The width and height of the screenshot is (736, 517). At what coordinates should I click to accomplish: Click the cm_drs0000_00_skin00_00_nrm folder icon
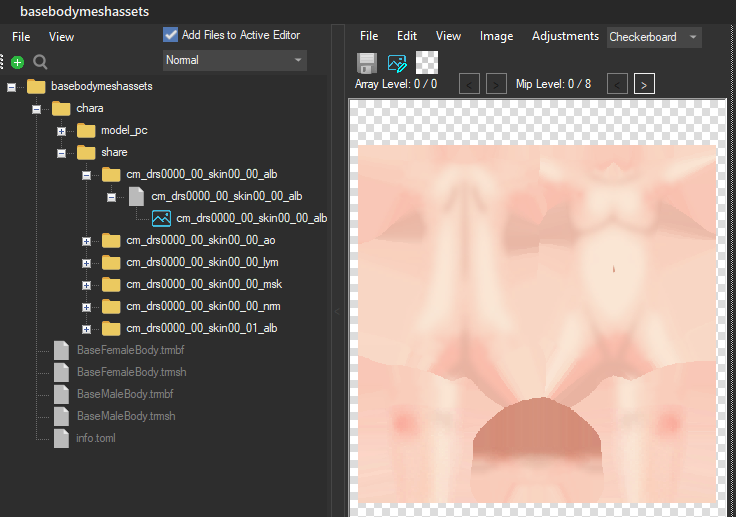pyautogui.click(x=111, y=306)
